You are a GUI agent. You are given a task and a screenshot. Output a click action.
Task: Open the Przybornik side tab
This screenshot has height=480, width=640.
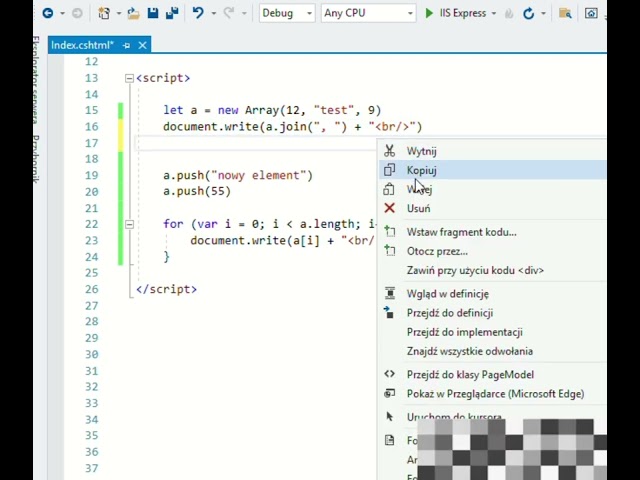[36, 159]
